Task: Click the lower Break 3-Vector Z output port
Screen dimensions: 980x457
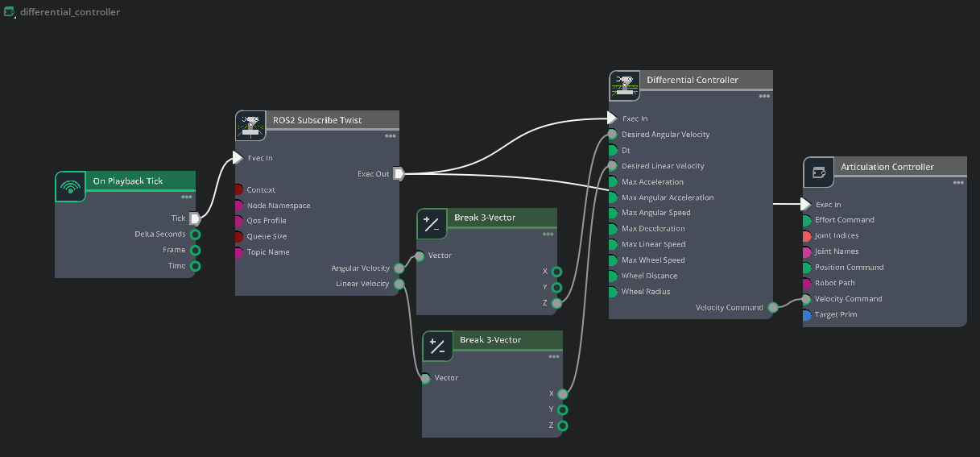Action: [x=563, y=426]
